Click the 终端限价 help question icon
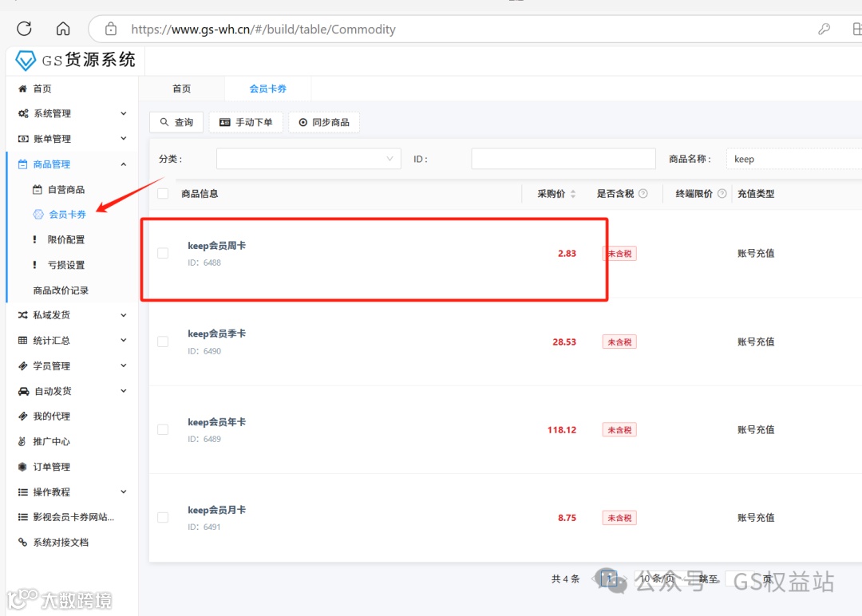 [x=722, y=193]
